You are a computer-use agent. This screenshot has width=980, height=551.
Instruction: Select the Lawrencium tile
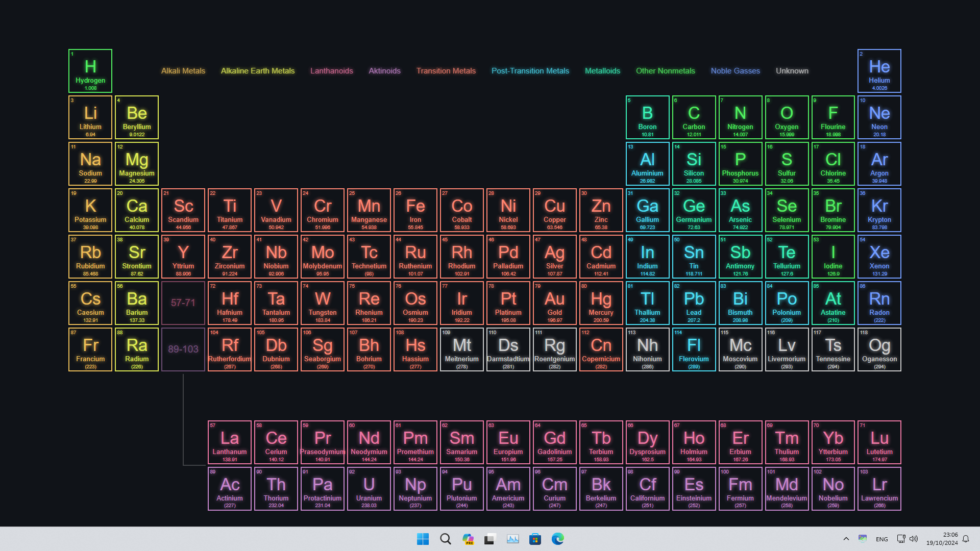coord(879,489)
